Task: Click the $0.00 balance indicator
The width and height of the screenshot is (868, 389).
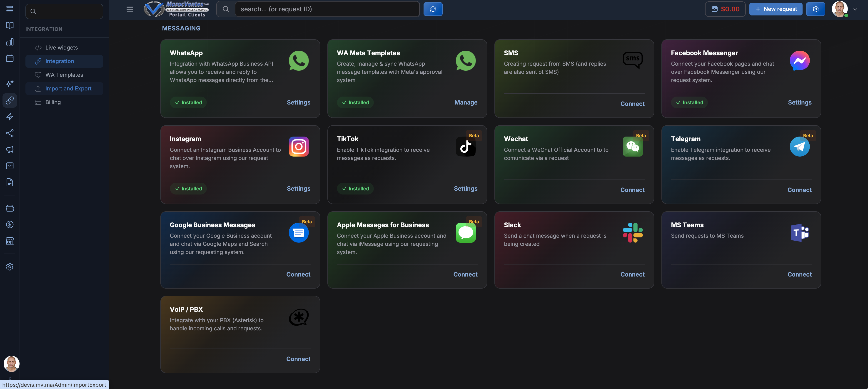Action: pyautogui.click(x=725, y=9)
